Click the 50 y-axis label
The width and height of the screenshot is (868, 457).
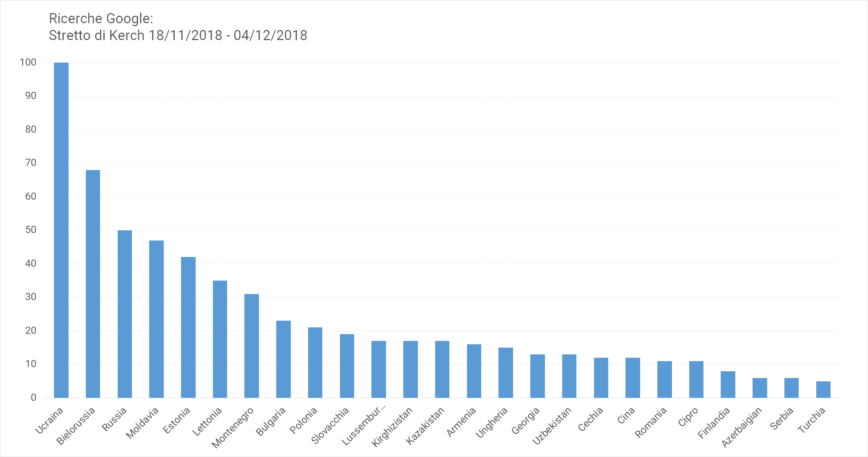point(31,230)
